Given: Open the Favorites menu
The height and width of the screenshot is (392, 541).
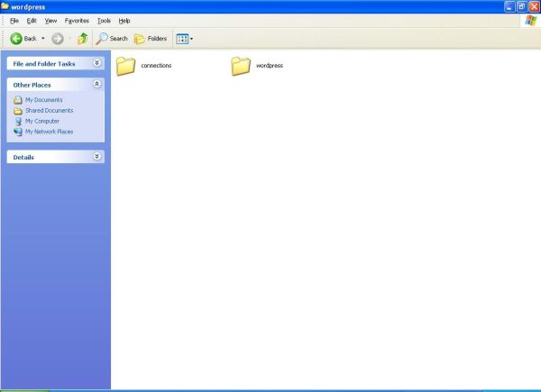Looking at the screenshot, I should coord(77,21).
